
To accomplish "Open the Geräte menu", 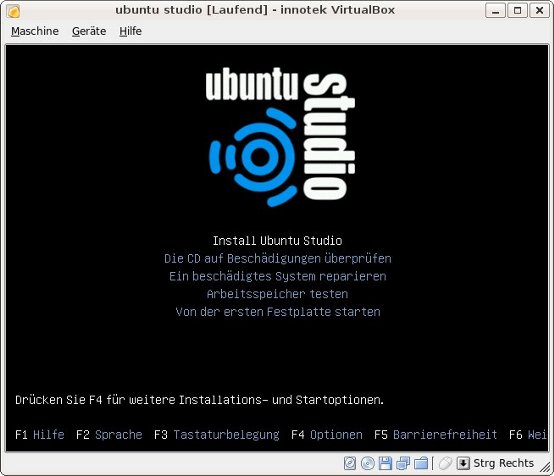I will pyautogui.click(x=89, y=31).
